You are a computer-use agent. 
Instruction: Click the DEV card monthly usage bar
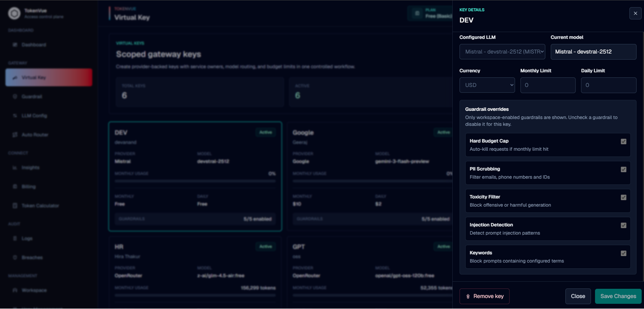195,181
